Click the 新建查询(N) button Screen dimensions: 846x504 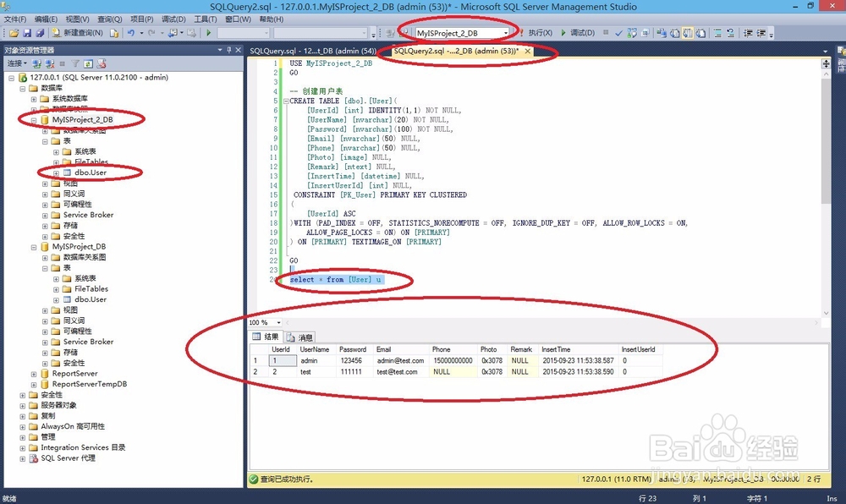click(78, 33)
